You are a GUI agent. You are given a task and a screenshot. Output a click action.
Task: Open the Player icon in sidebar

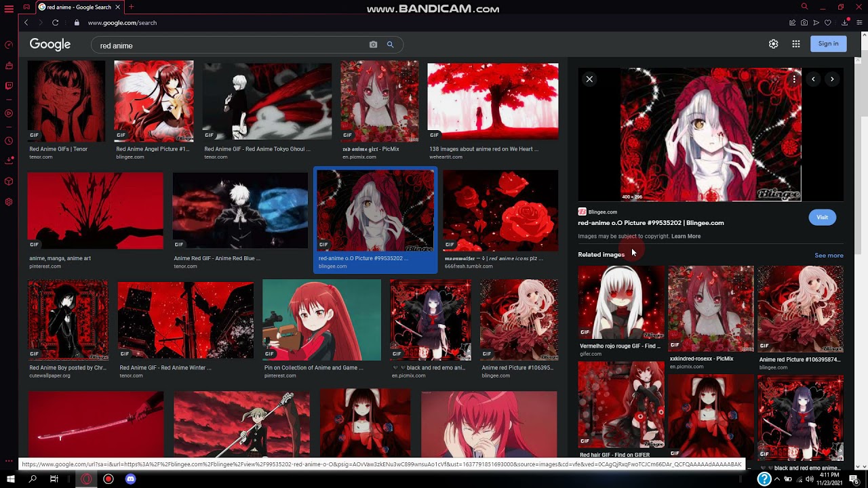9,113
